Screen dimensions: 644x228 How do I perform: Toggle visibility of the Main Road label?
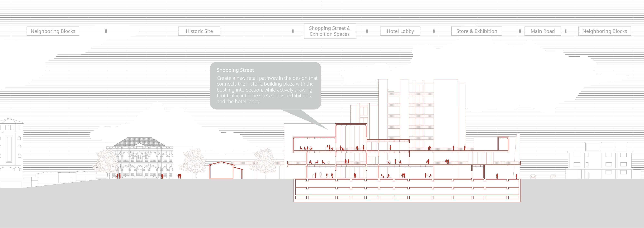click(543, 31)
